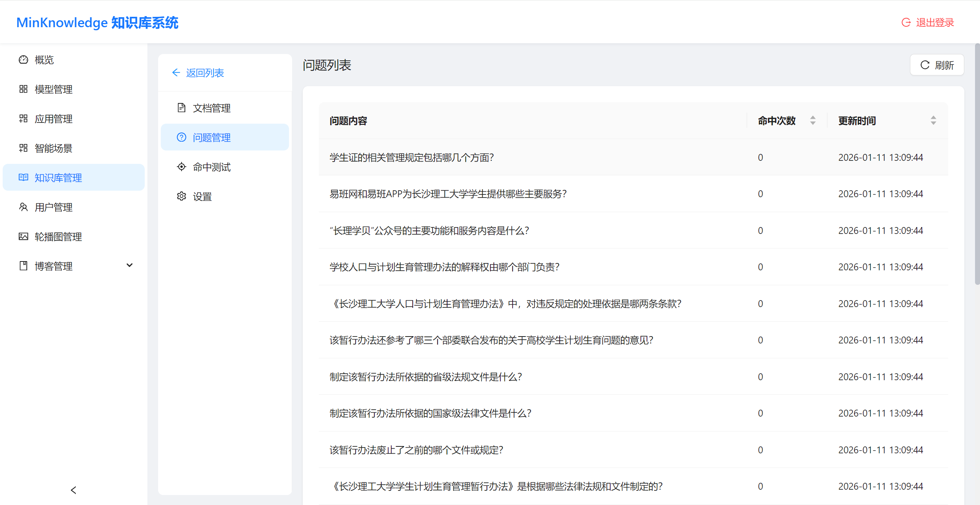This screenshot has width=980, height=505.
Task: Switch to the 问题管理 tab
Action: pyautogui.click(x=211, y=137)
